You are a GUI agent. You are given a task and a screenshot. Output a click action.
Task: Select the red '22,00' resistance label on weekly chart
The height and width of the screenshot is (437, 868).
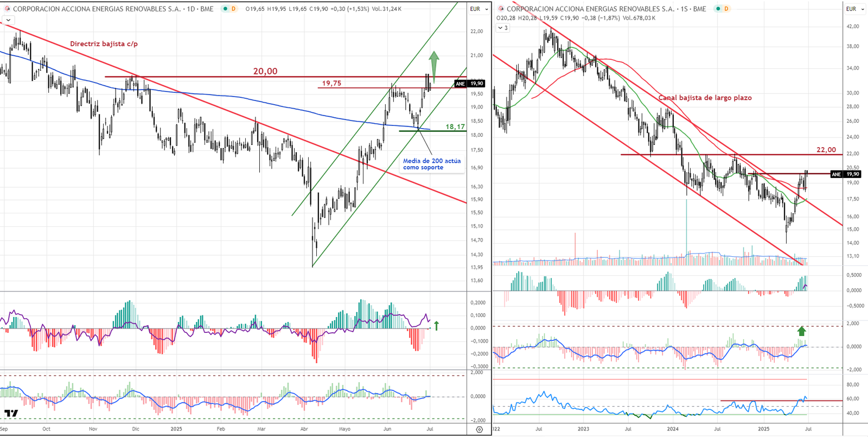pyautogui.click(x=826, y=150)
